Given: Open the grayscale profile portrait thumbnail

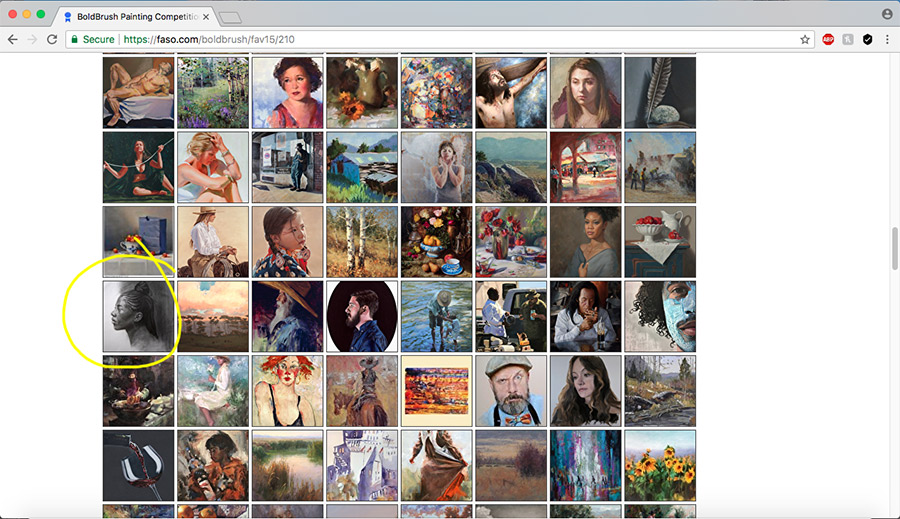Looking at the screenshot, I should (x=138, y=316).
